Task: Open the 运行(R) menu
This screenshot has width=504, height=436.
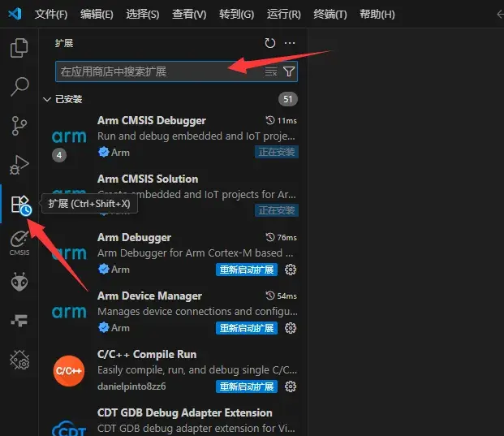Action: click(283, 14)
